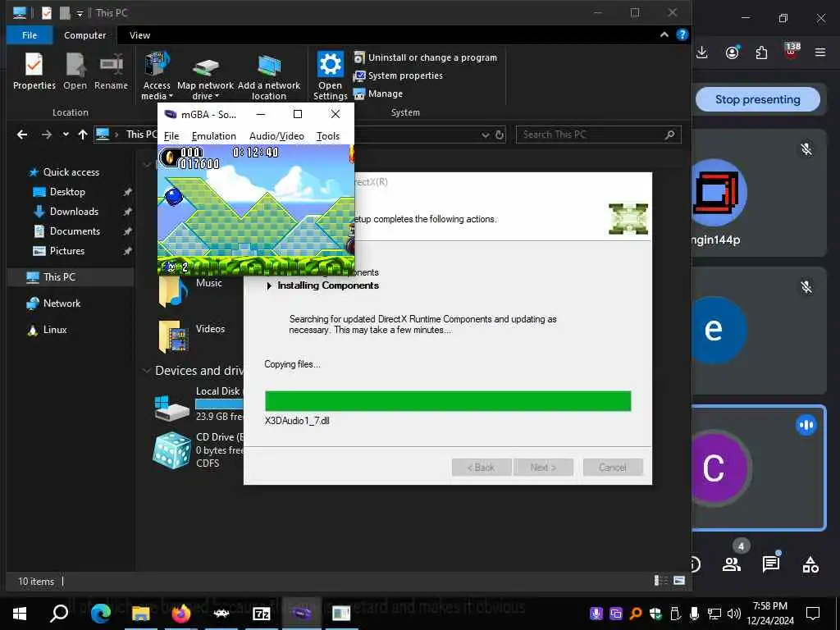The height and width of the screenshot is (630, 840).
Task: Open Downloads in the navigation pane
Action: pyautogui.click(x=74, y=212)
